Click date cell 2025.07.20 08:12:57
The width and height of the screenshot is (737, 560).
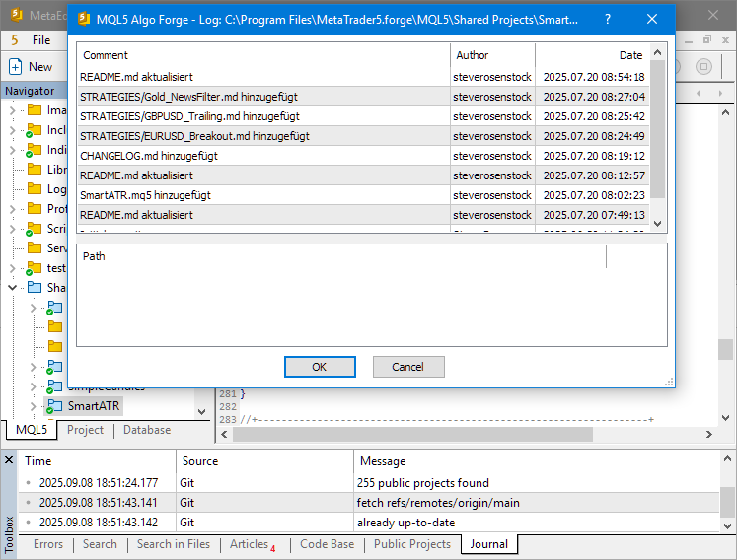(594, 175)
